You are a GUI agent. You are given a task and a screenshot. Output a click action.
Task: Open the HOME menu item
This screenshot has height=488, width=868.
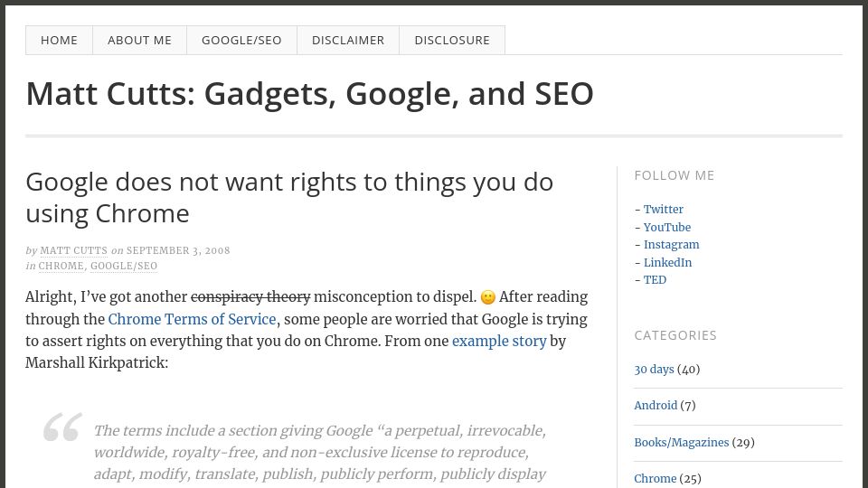click(x=60, y=41)
